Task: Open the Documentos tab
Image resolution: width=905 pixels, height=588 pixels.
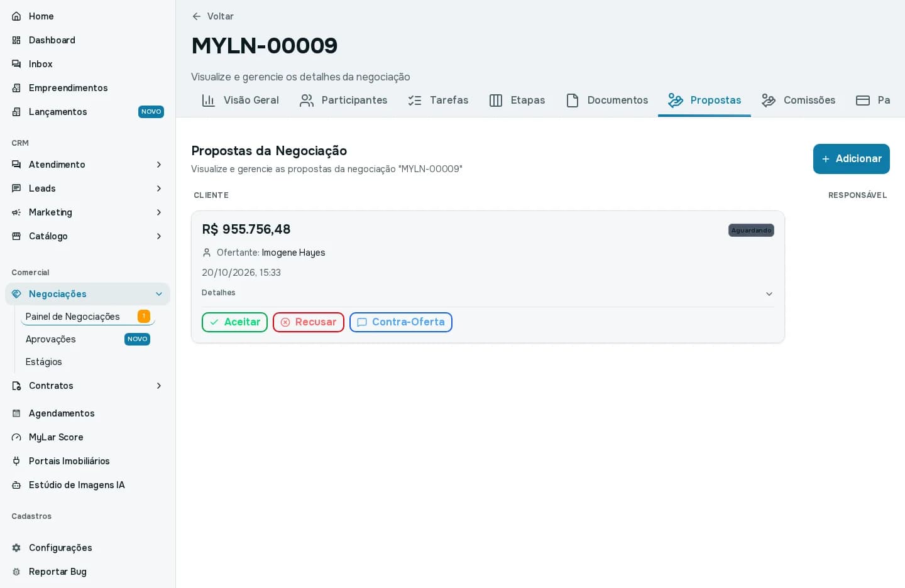Action: pyautogui.click(x=606, y=101)
